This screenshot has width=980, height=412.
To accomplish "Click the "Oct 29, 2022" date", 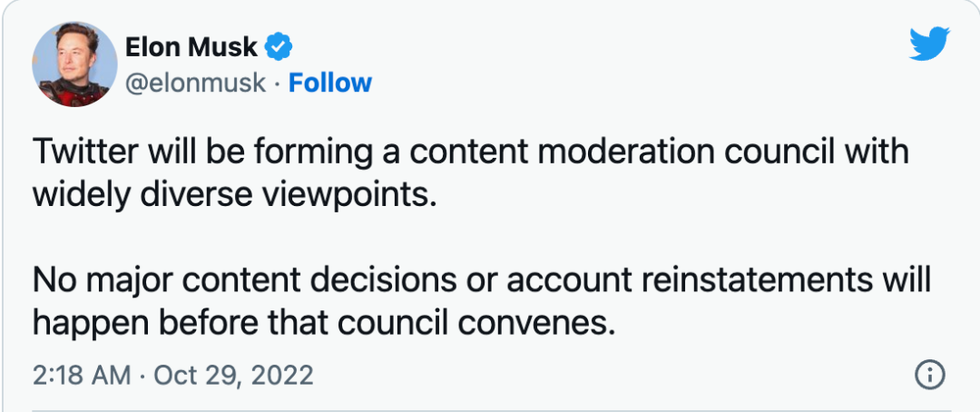I will click(x=232, y=375).
